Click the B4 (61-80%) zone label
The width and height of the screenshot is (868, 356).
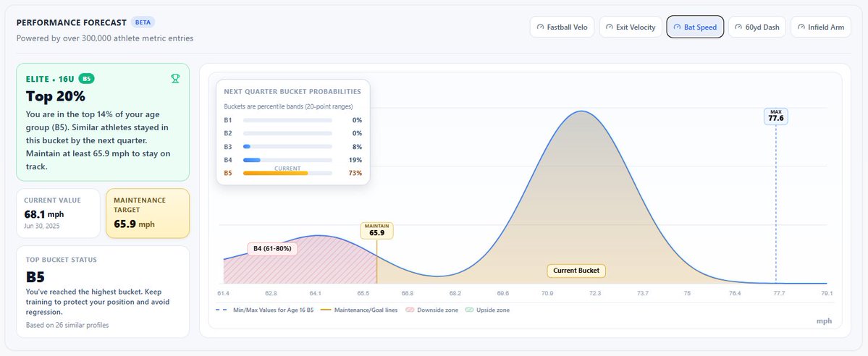tap(272, 249)
